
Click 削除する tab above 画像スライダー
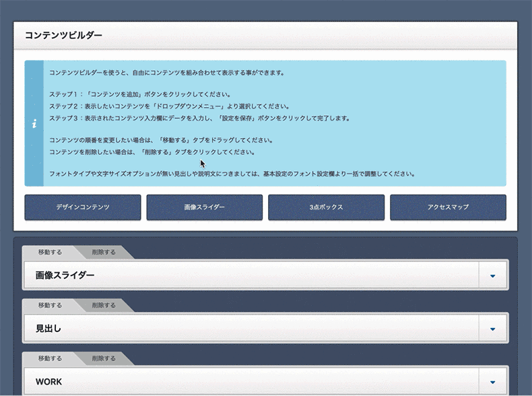(x=104, y=252)
